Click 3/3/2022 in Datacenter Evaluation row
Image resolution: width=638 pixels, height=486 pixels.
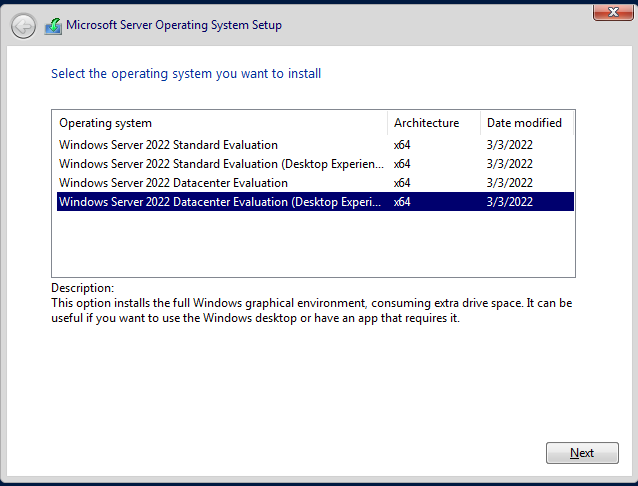(x=510, y=183)
